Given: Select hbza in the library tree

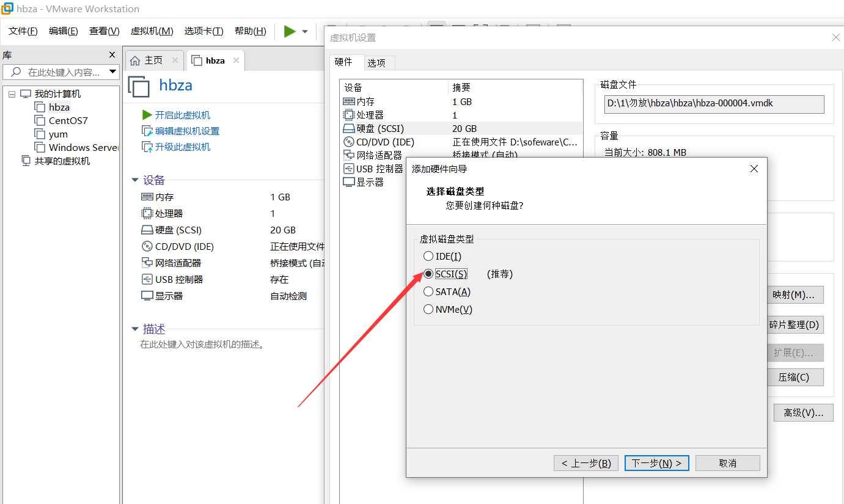Looking at the screenshot, I should [x=59, y=107].
